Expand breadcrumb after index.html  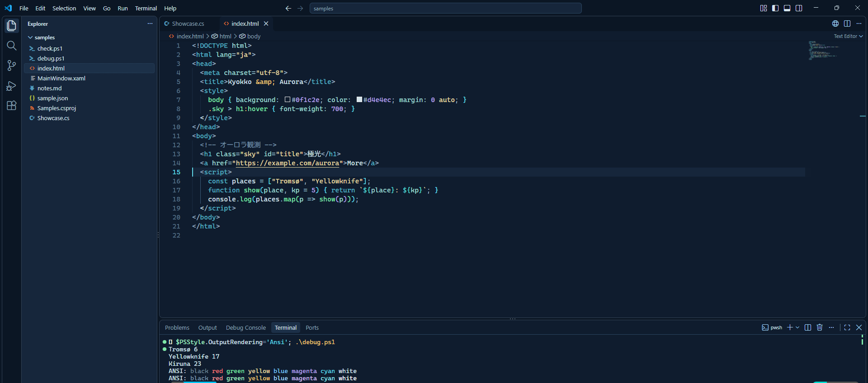coord(208,36)
